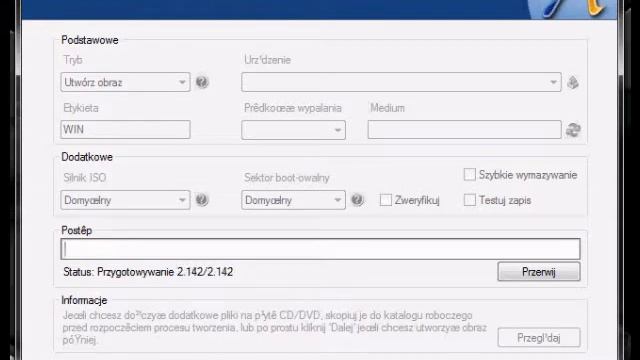This screenshot has width=640, height=360.
Task: Click eject icon beside Urządzenie dropdown
Action: pyautogui.click(x=573, y=82)
